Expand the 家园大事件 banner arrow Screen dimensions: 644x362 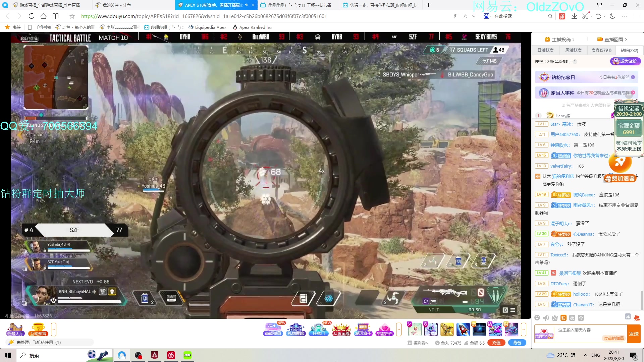coord(633,93)
